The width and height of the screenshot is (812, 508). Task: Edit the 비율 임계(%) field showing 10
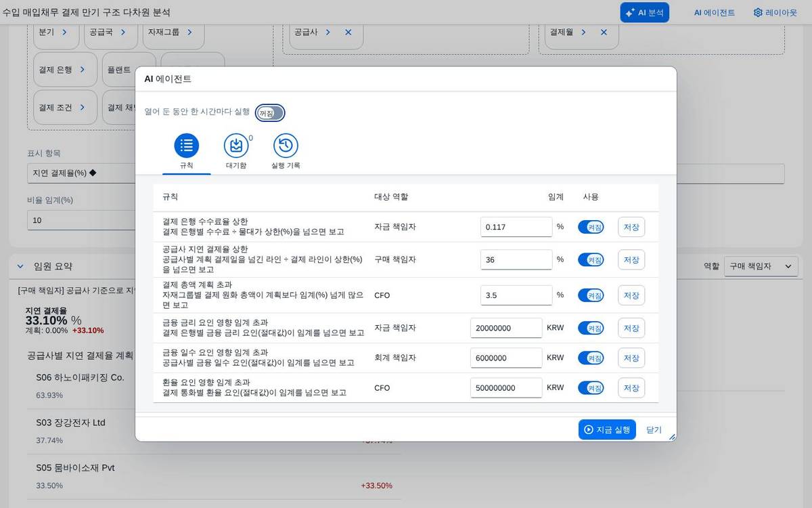point(81,220)
